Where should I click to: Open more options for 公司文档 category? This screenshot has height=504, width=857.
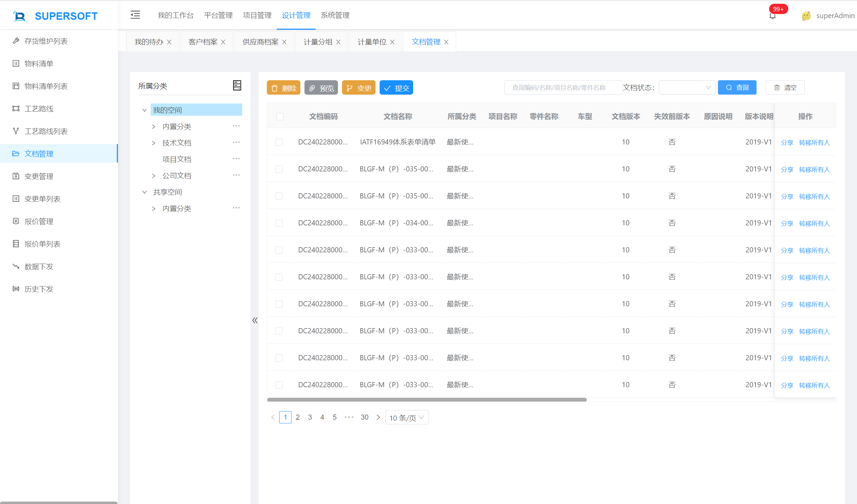pos(236,175)
